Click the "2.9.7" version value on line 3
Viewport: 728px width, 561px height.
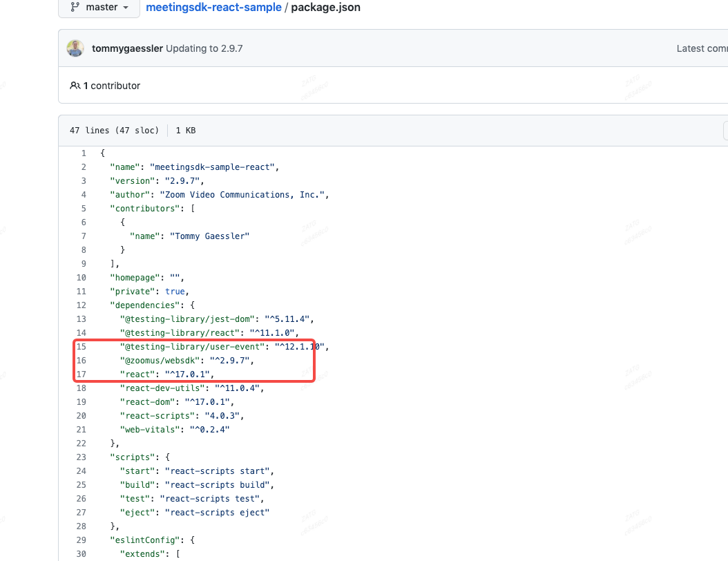(182, 180)
